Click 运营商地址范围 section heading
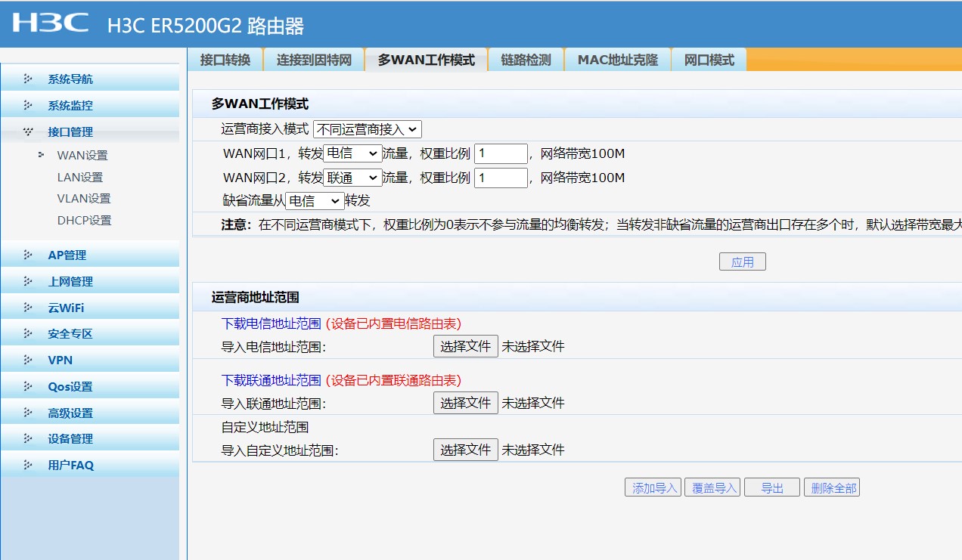 (x=256, y=298)
